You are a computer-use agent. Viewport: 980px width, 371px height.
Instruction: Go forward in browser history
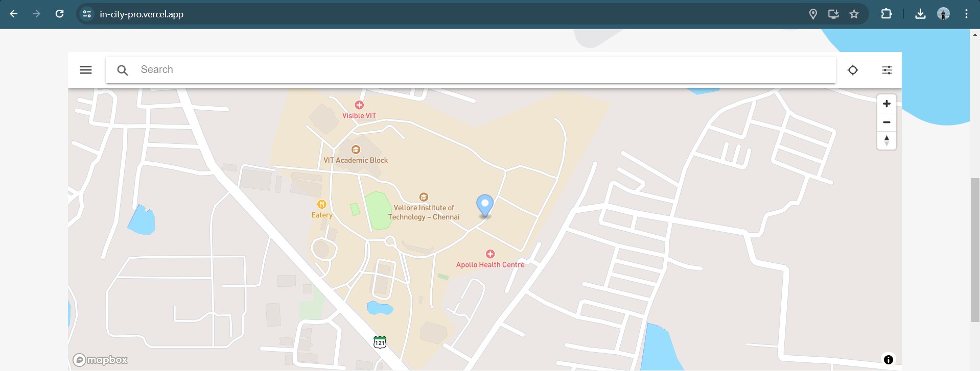36,14
